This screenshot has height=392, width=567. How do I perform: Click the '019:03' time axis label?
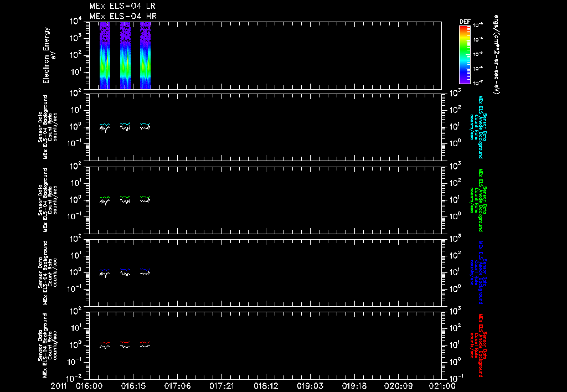[x=310, y=386]
